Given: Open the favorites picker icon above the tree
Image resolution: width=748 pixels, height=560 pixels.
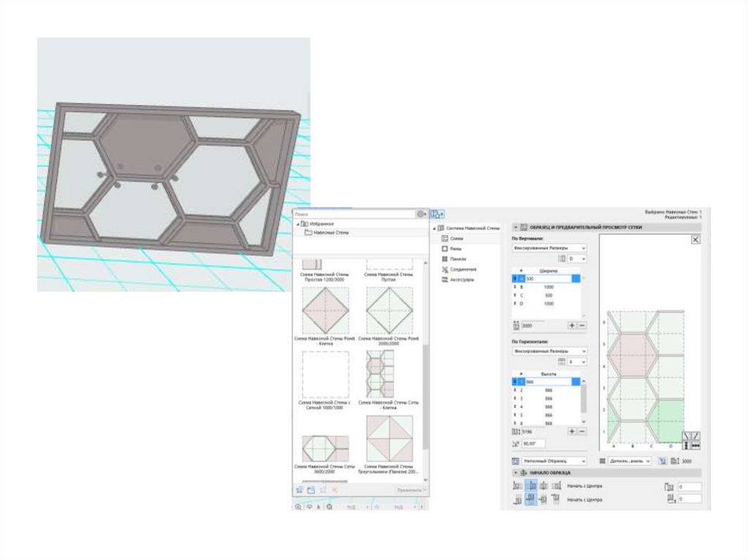Looking at the screenshot, I should (x=437, y=215).
